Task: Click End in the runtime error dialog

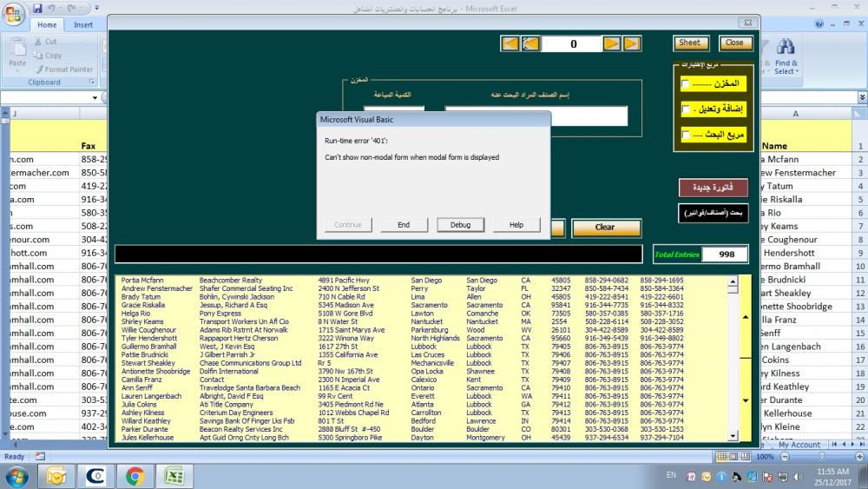Action: pyautogui.click(x=404, y=225)
